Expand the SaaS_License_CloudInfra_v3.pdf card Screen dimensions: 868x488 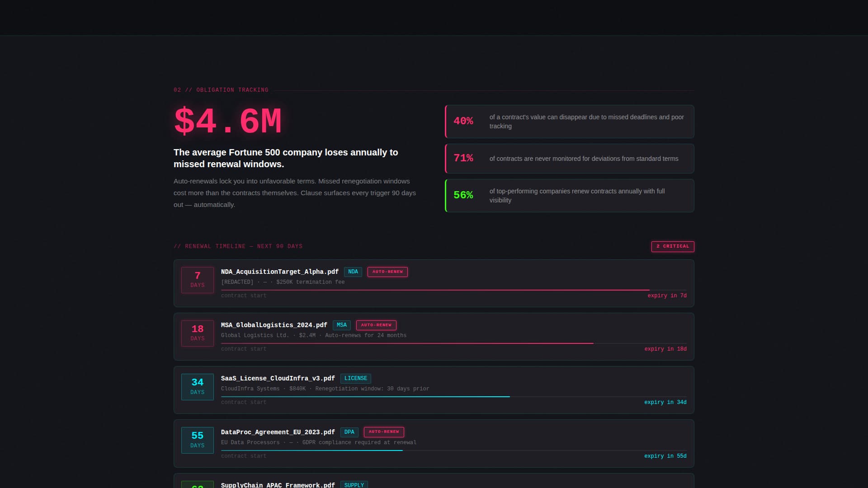434,389
